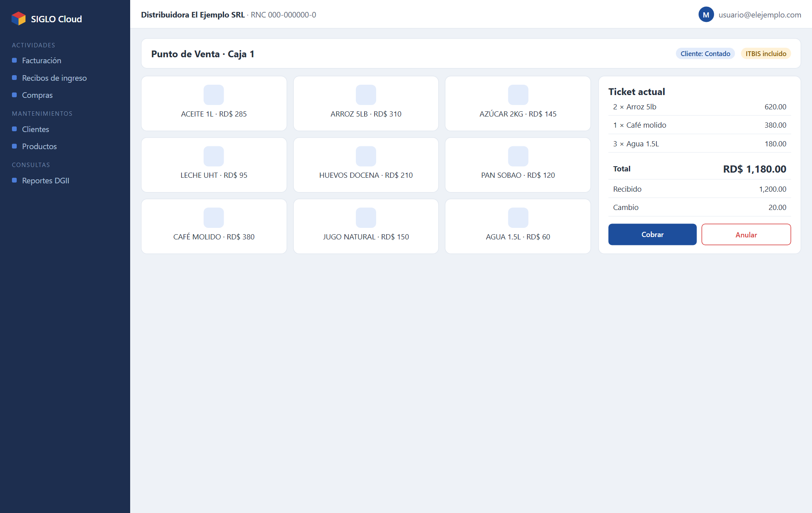Click the JUGO NATURAL product image placeholder
The height and width of the screenshot is (513, 812).
[x=366, y=218]
